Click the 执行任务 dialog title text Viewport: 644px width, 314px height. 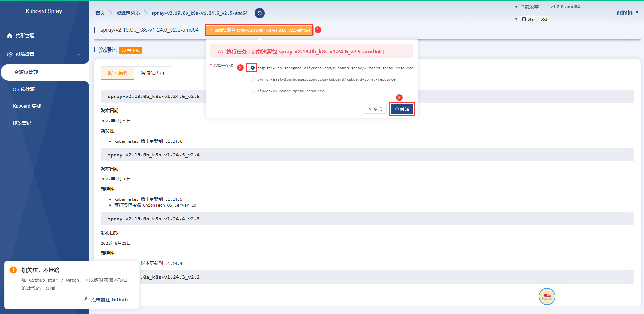pyautogui.click(x=305, y=52)
